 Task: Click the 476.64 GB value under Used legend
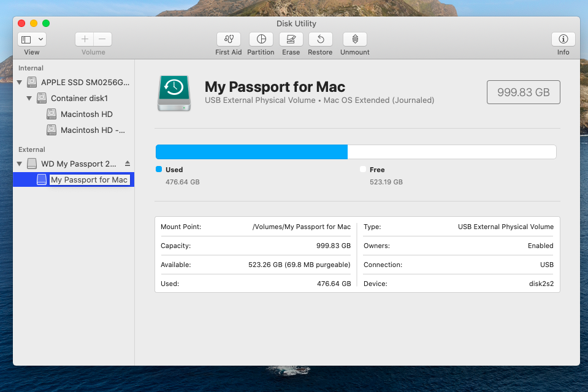pyautogui.click(x=183, y=182)
